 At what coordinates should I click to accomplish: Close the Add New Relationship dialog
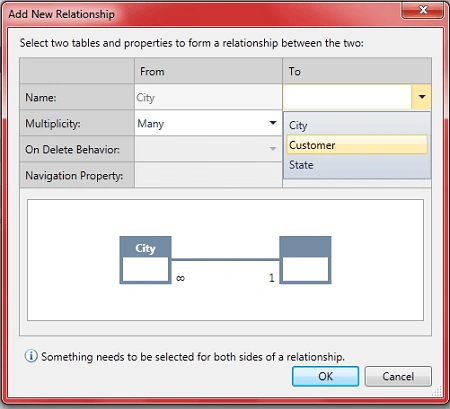point(423,10)
